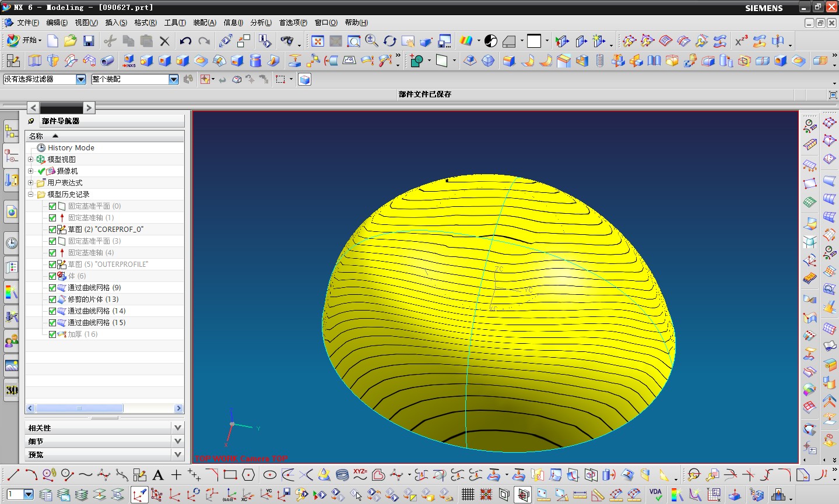Click the white background color swatch
The image size is (839, 504).
pos(534,41)
